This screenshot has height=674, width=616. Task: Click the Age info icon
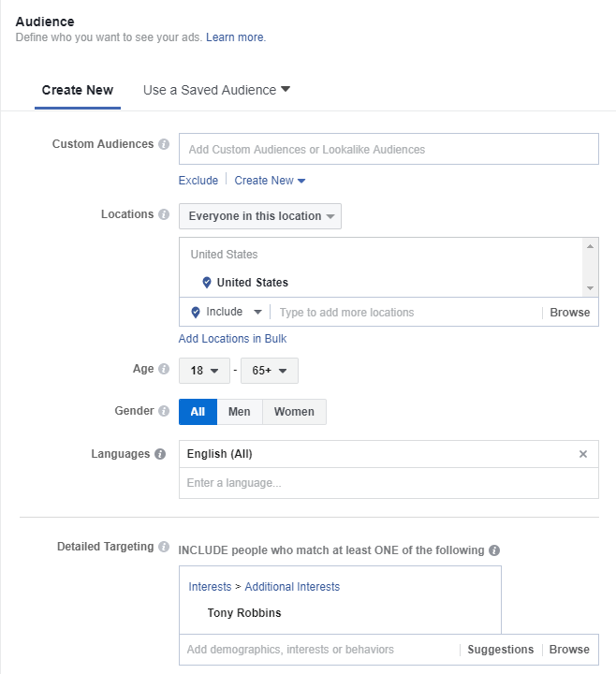[164, 370]
